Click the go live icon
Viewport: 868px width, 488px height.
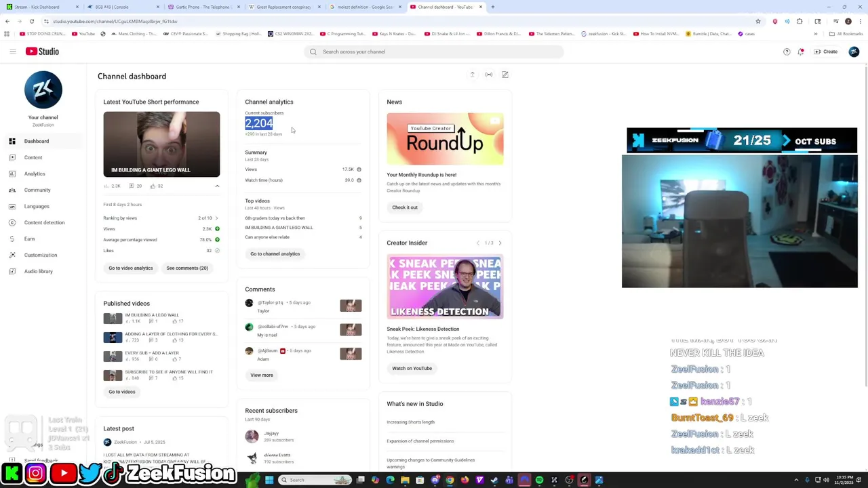(489, 75)
